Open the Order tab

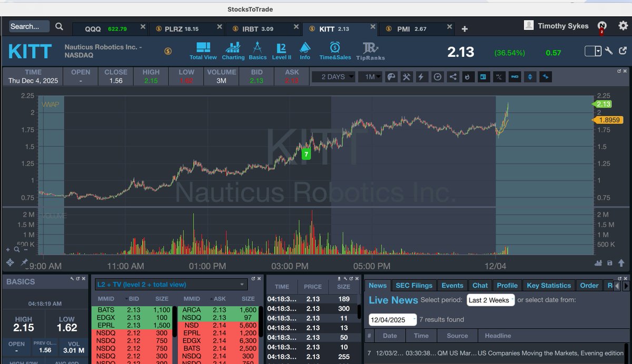(589, 286)
